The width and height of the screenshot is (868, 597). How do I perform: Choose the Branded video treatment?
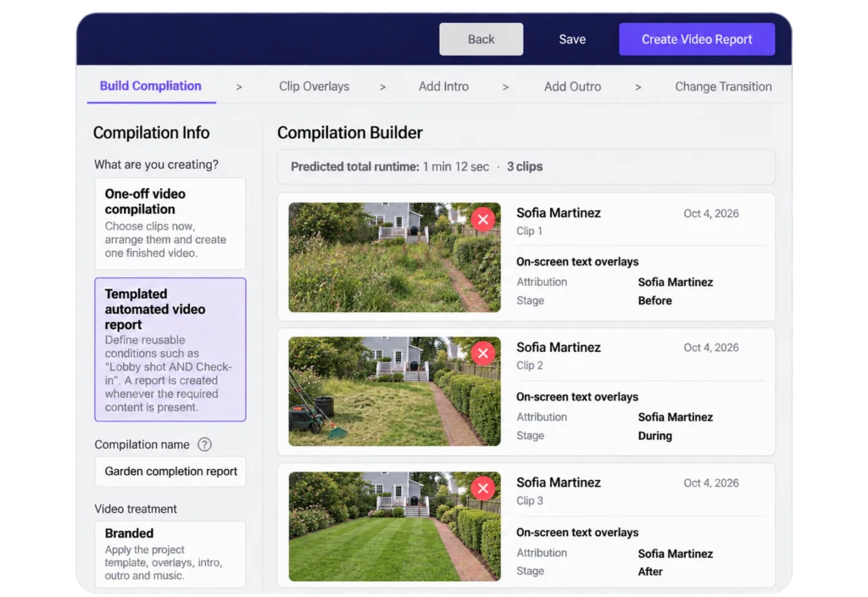(x=170, y=554)
